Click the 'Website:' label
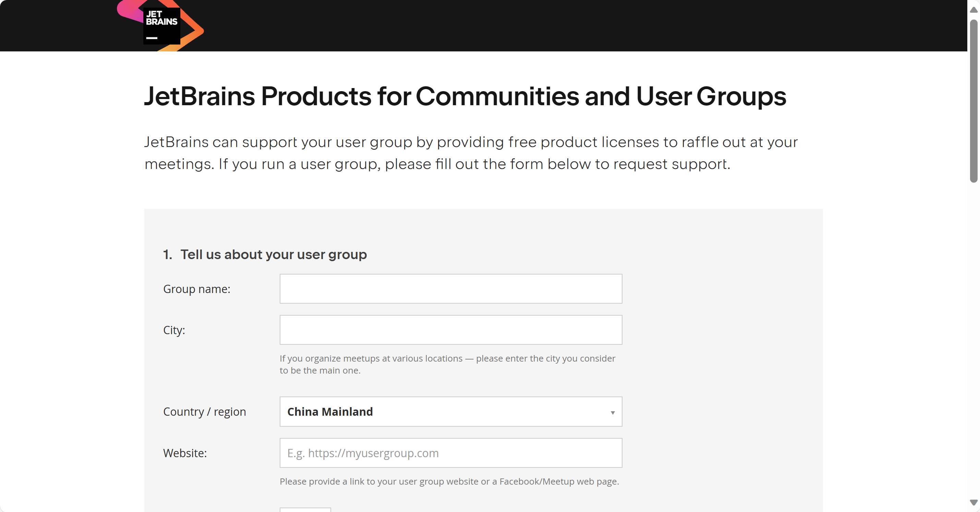 [185, 453]
